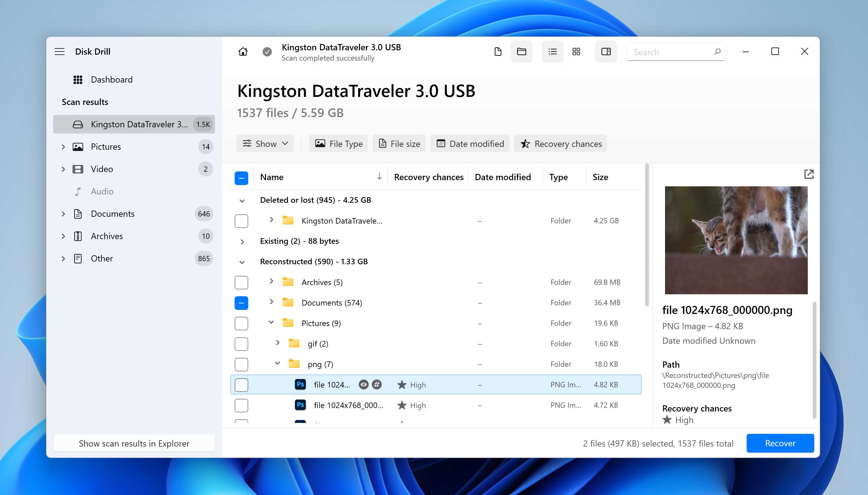The image size is (868, 495).
Task: Click the file list vertical scrollbar
Action: [646, 235]
